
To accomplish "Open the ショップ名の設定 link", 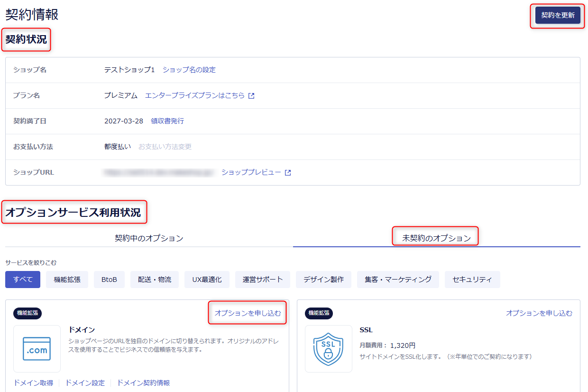I will [x=189, y=70].
